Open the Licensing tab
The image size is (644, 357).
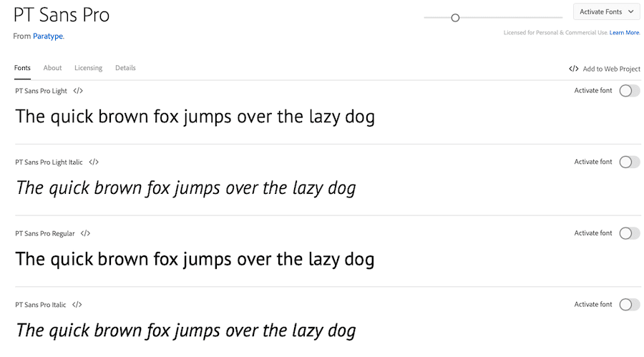coord(88,68)
